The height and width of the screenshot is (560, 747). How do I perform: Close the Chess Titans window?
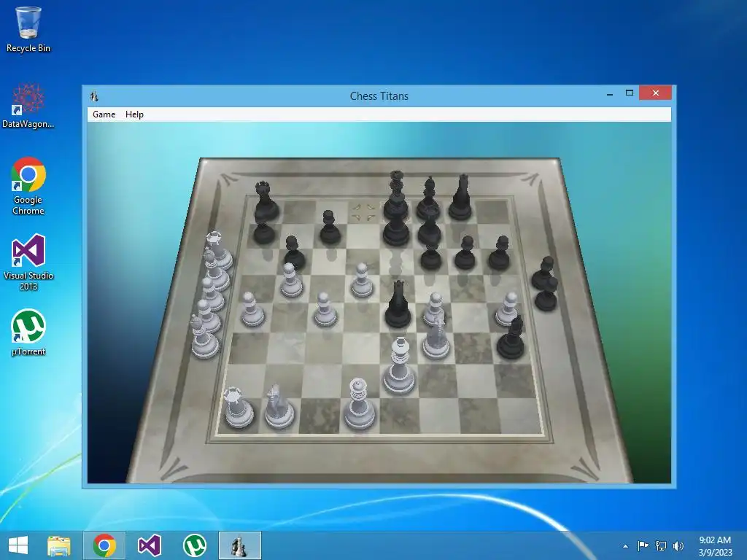(656, 93)
